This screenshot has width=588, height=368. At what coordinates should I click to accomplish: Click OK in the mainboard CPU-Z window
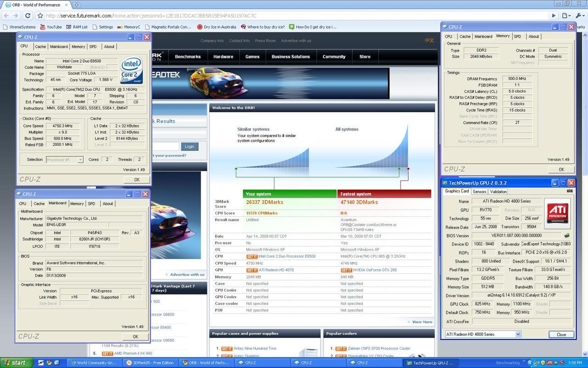click(x=136, y=337)
